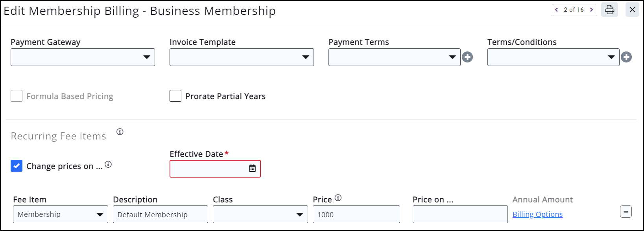The height and width of the screenshot is (231, 644).
Task: Show info icon next to Price
Action: tap(338, 198)
